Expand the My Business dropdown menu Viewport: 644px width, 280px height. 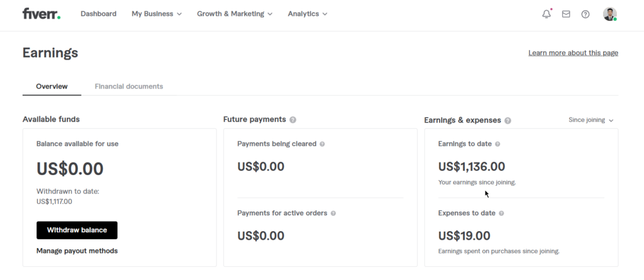pyautogui.click(x=157, y=14)
